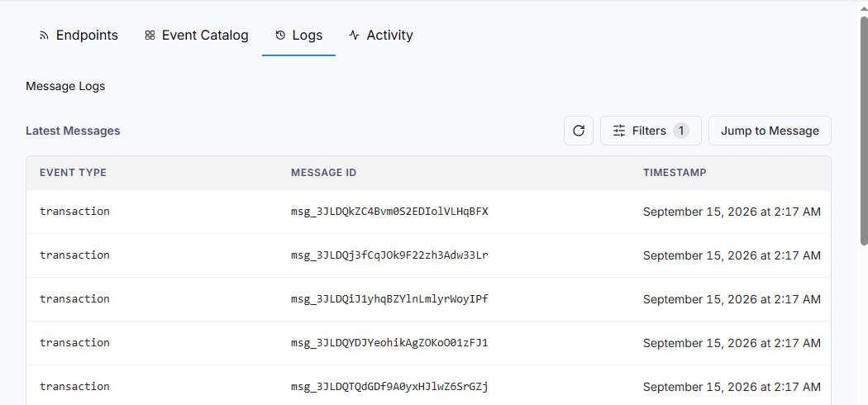Open message msg_3JLDQiJ1yhqBZYlnLmlyrWoyIPf

point(389,298)
